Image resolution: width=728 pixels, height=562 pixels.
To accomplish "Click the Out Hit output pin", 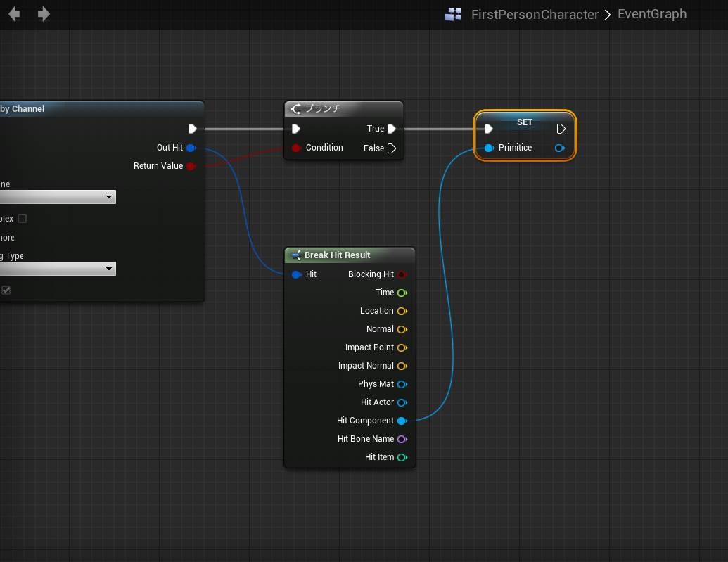I will 191,148.
